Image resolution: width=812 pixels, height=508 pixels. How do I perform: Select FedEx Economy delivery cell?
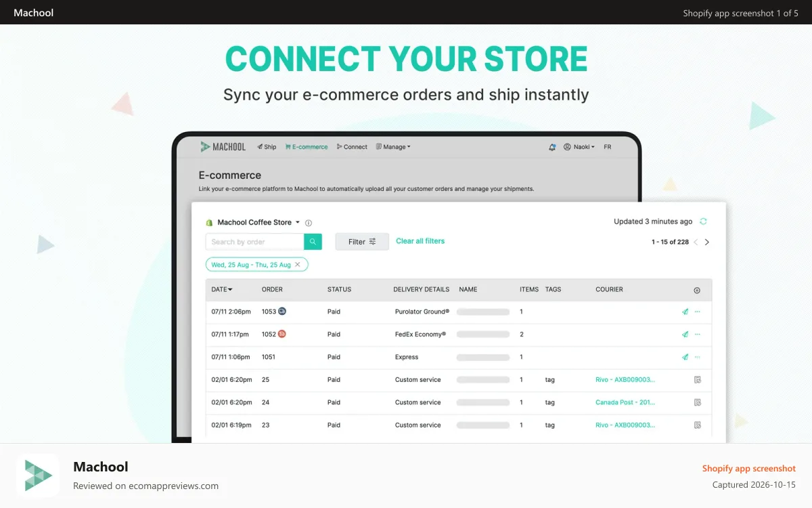(420, 335)
